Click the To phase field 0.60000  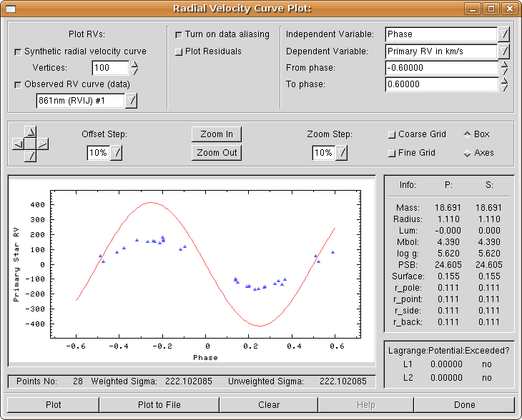441,84
